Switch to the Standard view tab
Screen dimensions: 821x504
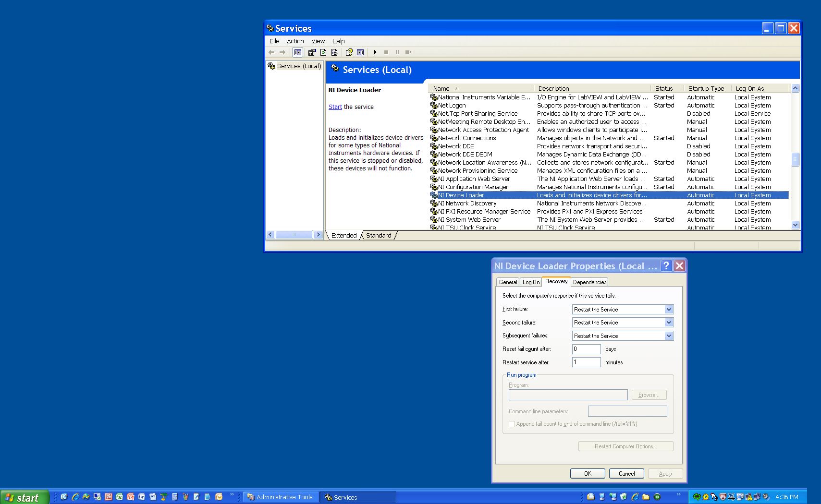pyautogui.click(x=379, y=235)
